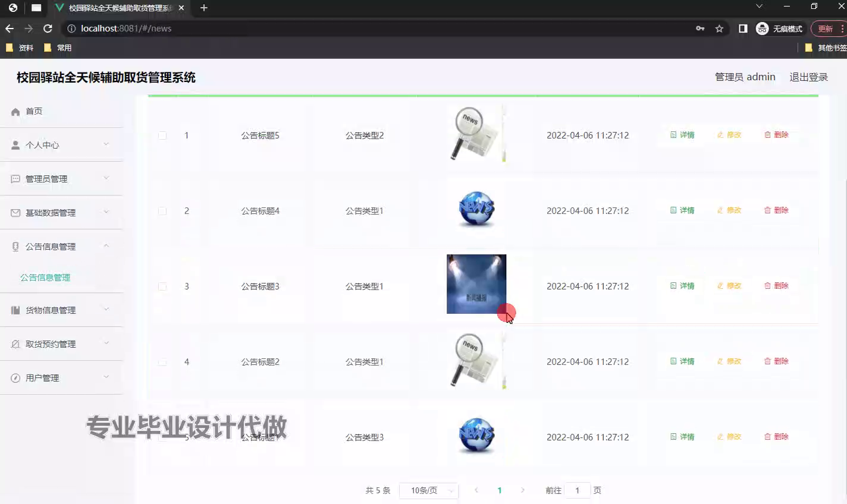Image resolution: width=847 pixels, height=504 pixels.
Task: Click the 用户管理 compass icon
Action: 15,378
